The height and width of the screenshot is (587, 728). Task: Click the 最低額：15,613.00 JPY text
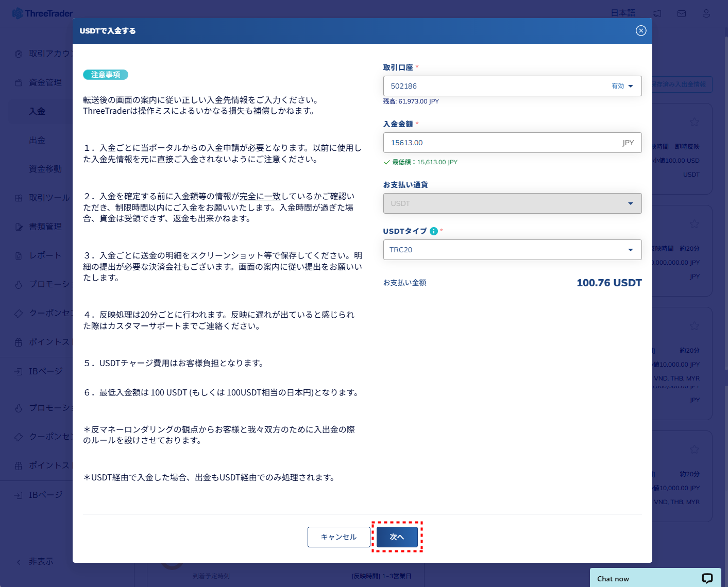point(425,162)
